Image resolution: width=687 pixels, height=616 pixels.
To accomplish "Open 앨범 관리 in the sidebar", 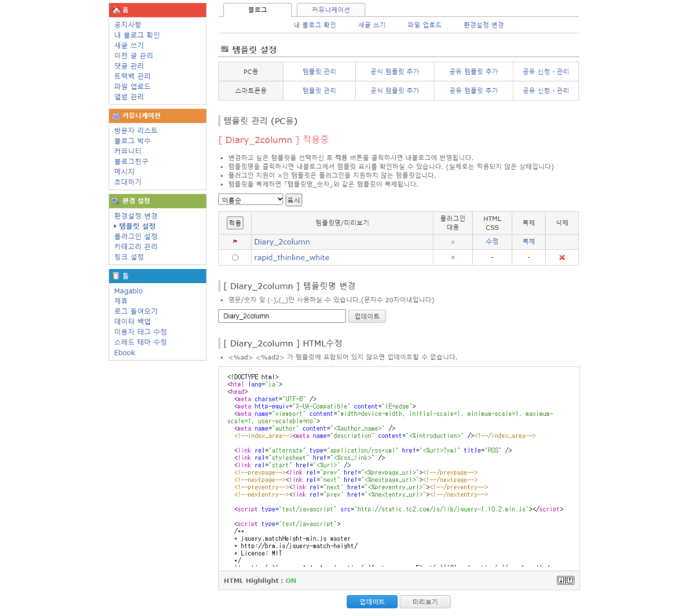I will tap(129, 97).
